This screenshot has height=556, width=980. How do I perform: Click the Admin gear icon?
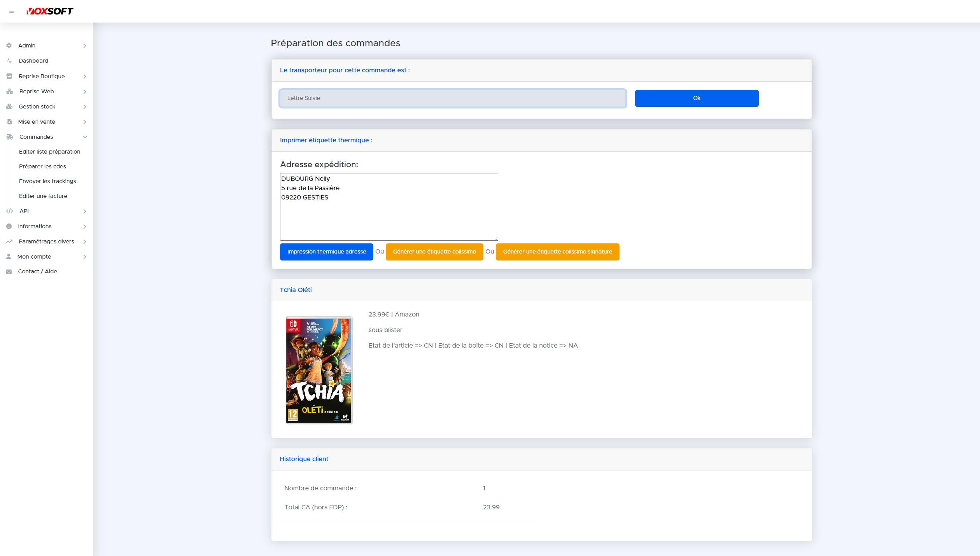(x=9, y=45)
